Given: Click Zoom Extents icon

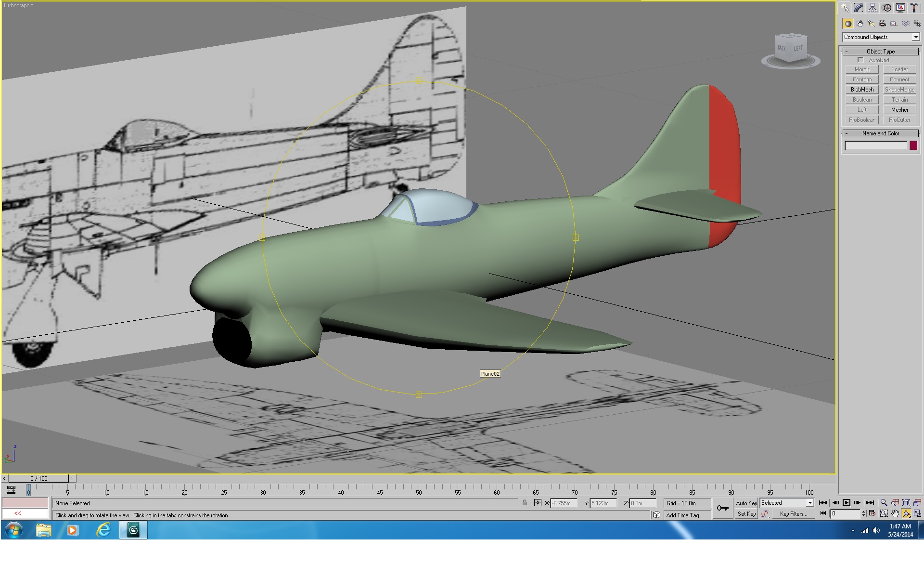Looking at the screenshot, I should [x=906, y=503].
